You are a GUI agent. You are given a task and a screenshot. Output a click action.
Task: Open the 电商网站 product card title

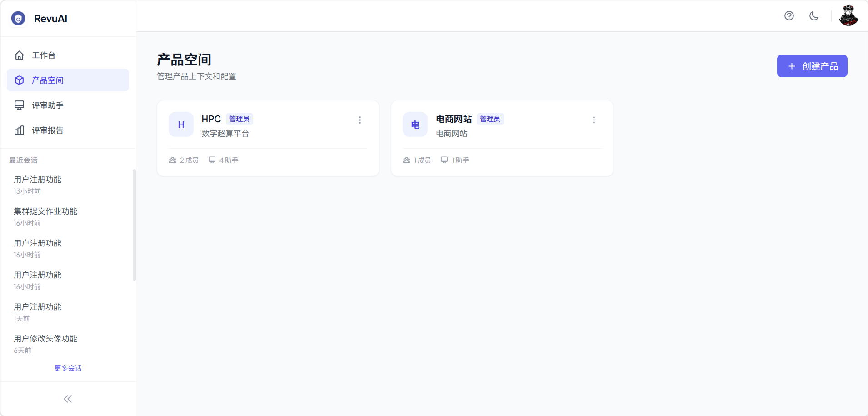(454, 119)
